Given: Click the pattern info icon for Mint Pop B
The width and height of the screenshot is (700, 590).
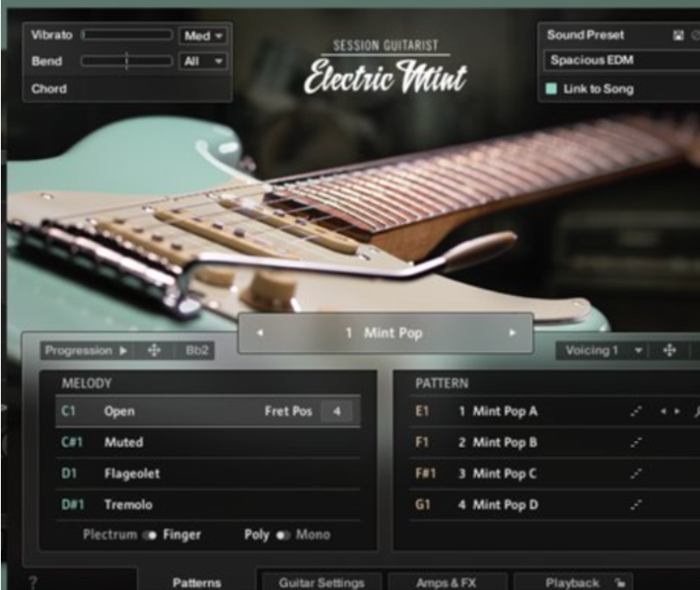Looking at the screenshot, I should [x=636, y=443].
